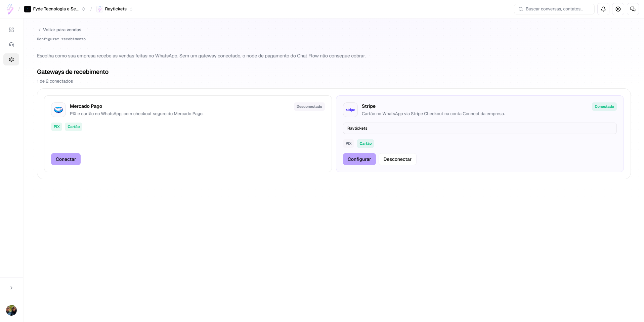
Task: Click the Stripe logo icon
Action: click(x=350, y=110)
